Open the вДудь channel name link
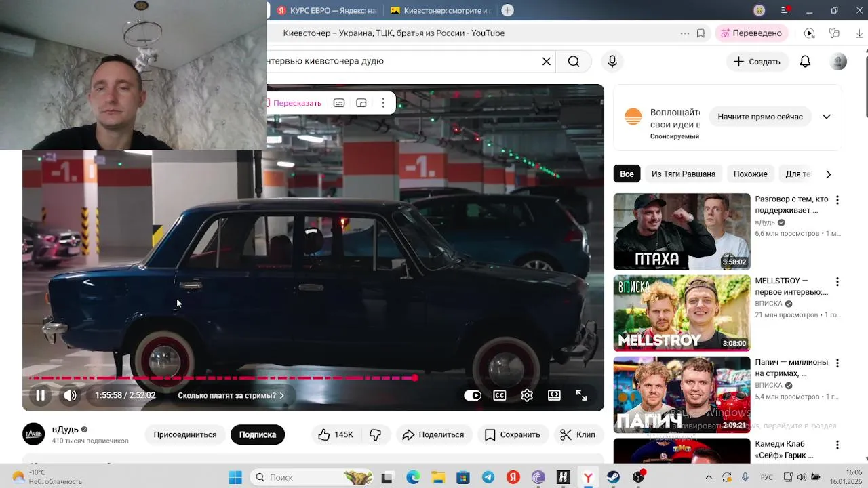Image resolution: width=868 pixels, height=488 pixels. (65, 430)
